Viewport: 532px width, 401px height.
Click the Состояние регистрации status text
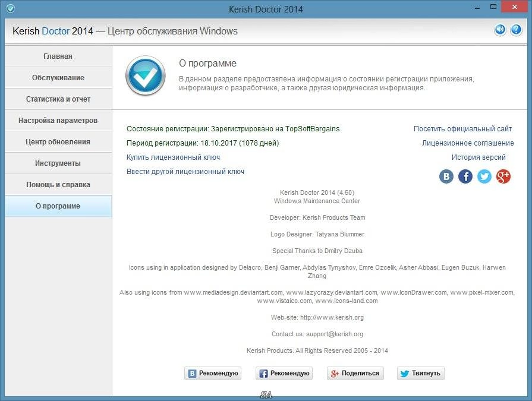(233, 129)
